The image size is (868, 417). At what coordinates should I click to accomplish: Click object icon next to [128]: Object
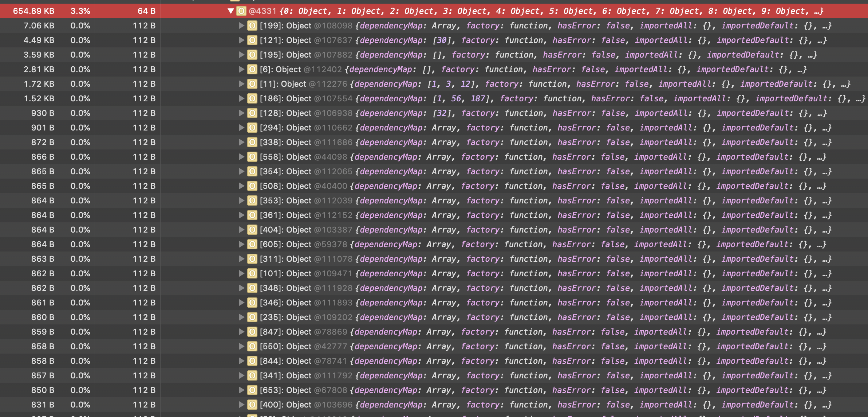point(252,113)
